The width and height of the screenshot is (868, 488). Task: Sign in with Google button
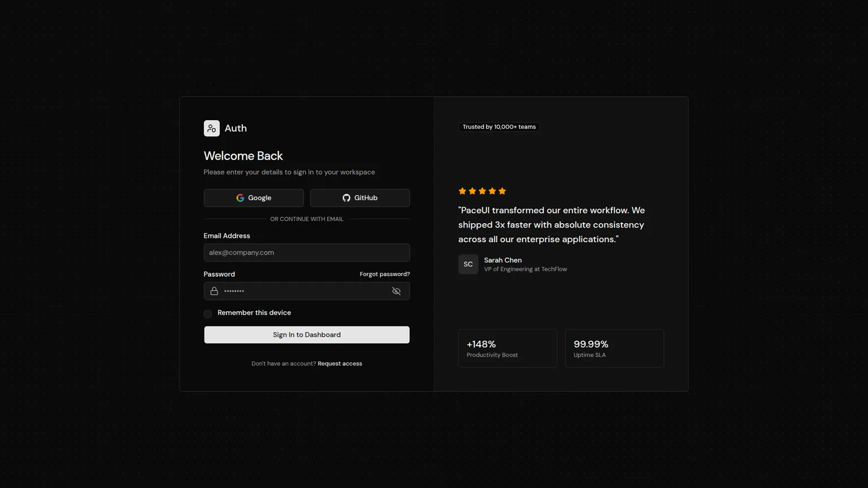(x=254, y=198)
